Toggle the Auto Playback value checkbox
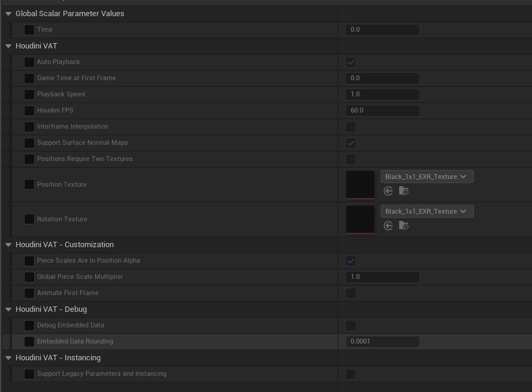 point(351,62)
